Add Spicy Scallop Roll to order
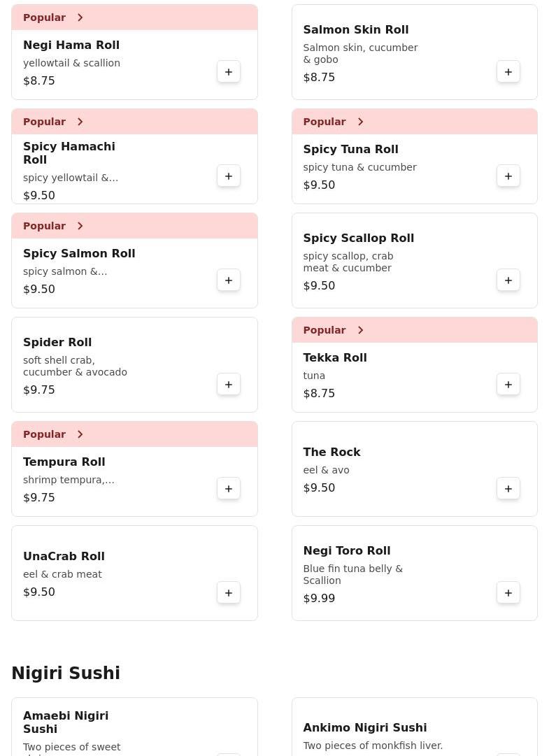549x756 pixels. [x=508, y=280]
